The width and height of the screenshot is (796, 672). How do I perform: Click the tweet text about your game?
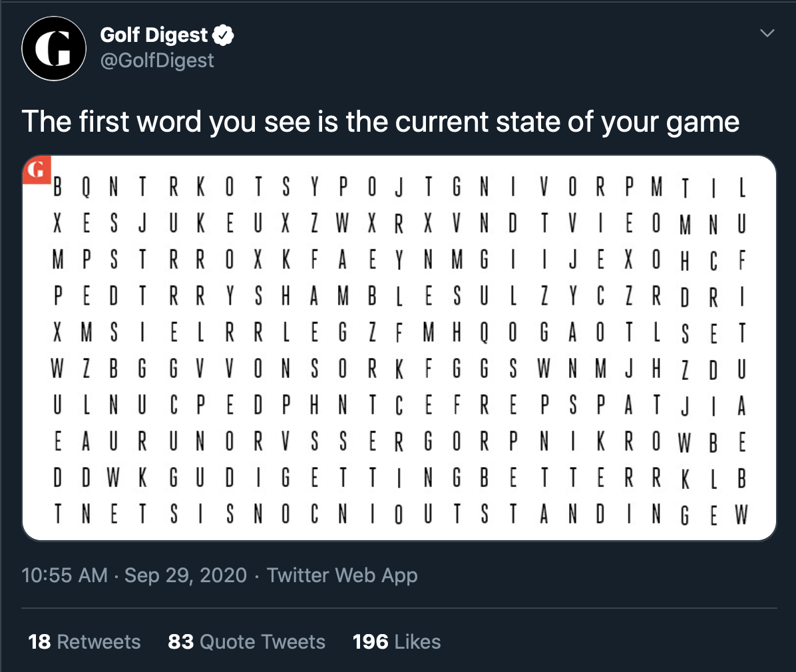pyautogui.click(x=380, y=122)
